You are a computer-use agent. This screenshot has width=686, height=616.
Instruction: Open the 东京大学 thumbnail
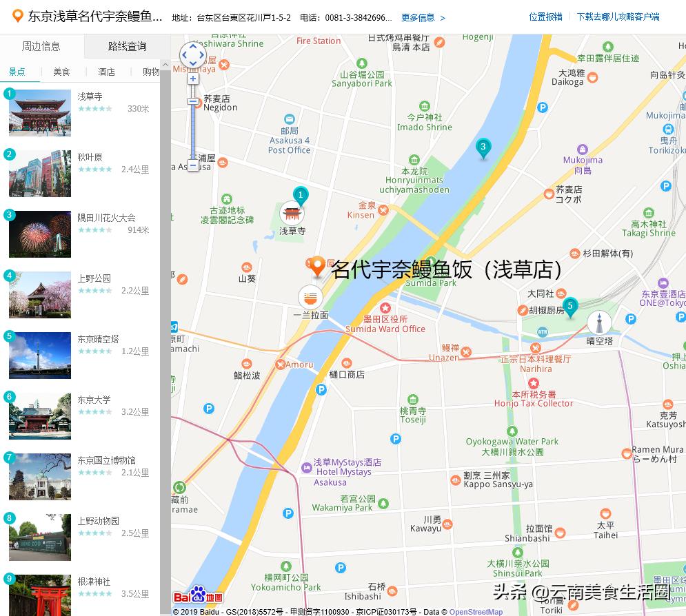[40, 416]
